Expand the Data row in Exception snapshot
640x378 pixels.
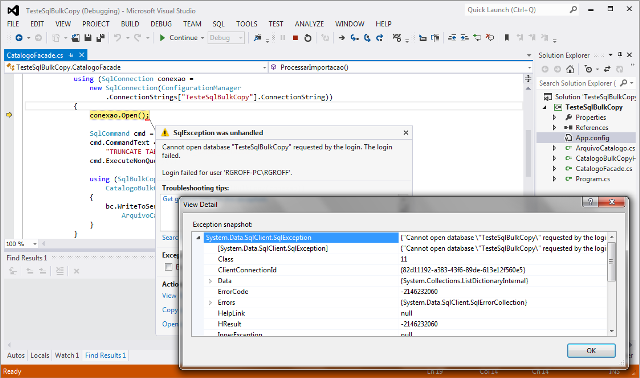point(210,281)
